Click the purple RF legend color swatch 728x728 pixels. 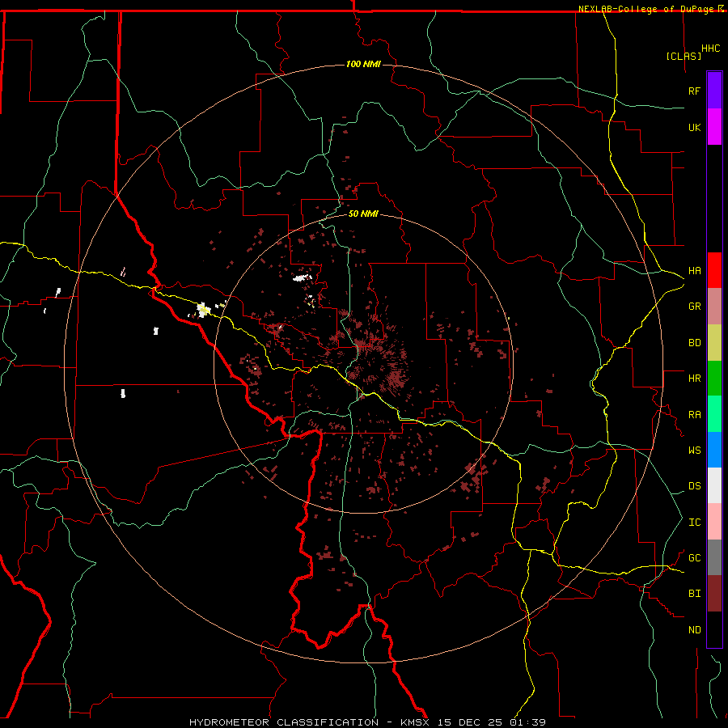pos(714,91)
